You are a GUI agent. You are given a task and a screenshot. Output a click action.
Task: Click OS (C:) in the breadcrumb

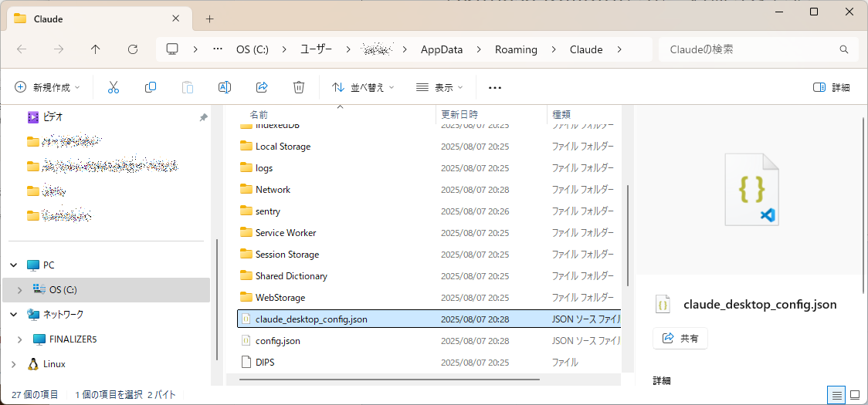(253, 49)
